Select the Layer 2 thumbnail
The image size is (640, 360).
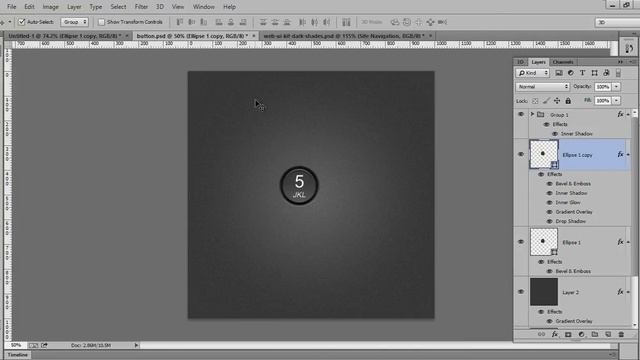(x=544, y=292)
